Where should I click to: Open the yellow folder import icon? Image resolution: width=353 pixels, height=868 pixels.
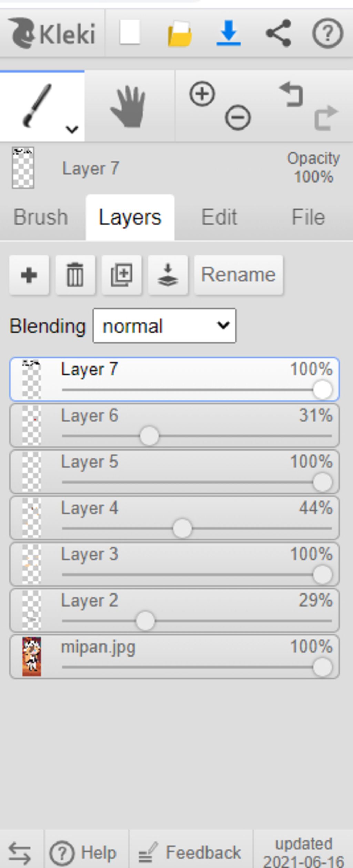pyautogui.click(x=180, y=34)
